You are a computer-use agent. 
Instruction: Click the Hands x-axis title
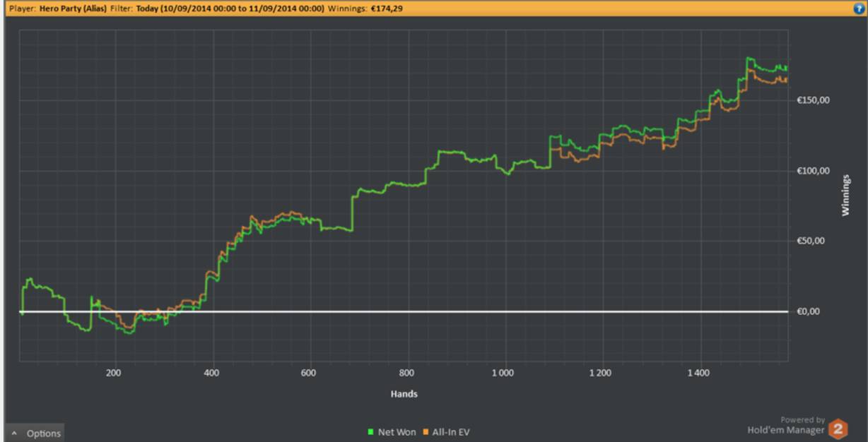pos(404,394)
